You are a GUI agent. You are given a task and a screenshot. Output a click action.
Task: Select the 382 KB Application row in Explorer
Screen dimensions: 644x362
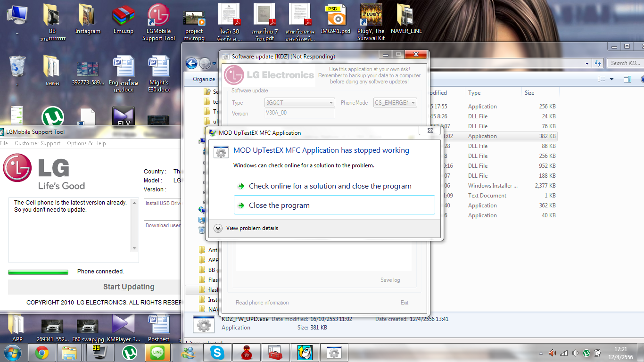493,136
